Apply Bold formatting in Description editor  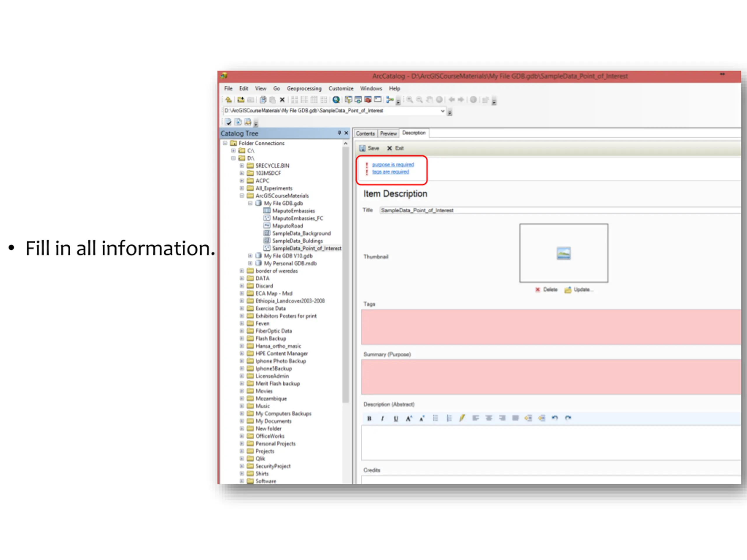pos(369,419)
